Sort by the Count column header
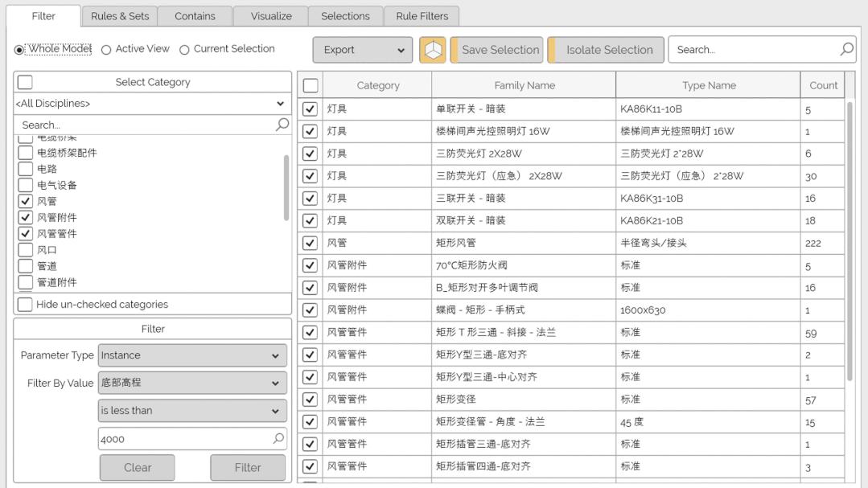This screenshot has height=488, width=868. (823, 85)
